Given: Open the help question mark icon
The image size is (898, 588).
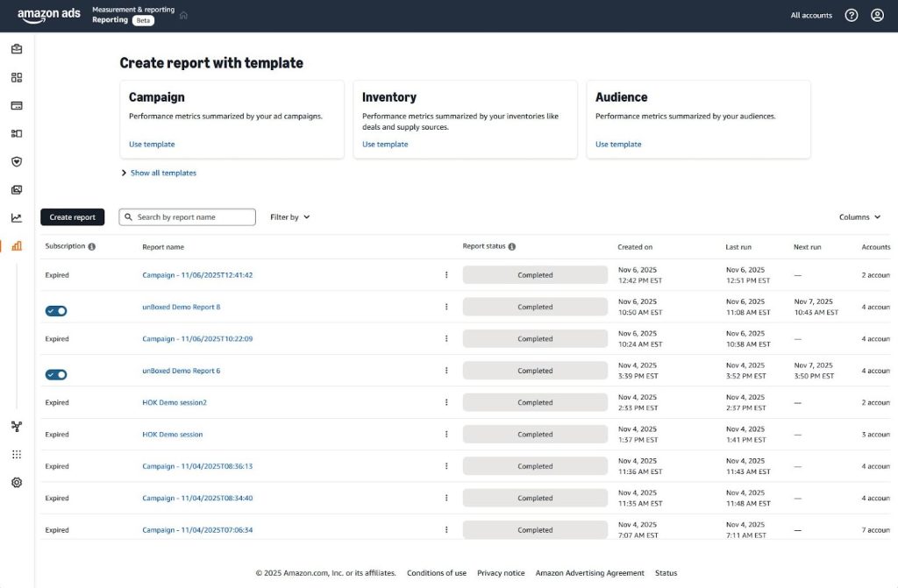Looking at the screenshot, I should click(x=852, y=16).
